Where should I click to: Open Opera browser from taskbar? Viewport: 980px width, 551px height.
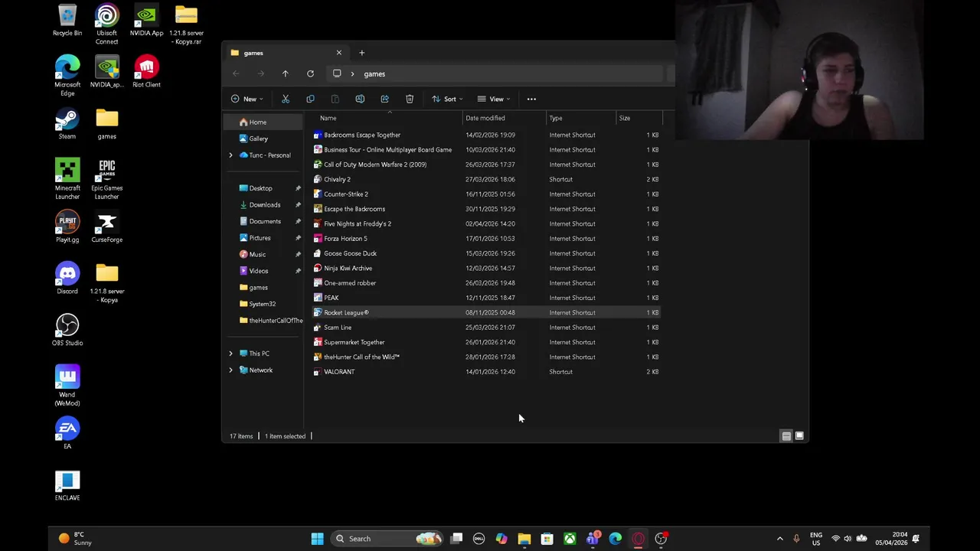(638, 539)
